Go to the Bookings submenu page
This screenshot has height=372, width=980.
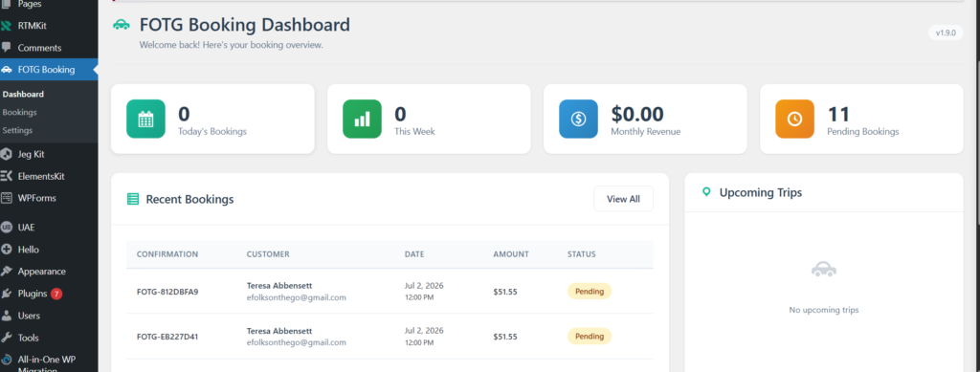(19, 112)
